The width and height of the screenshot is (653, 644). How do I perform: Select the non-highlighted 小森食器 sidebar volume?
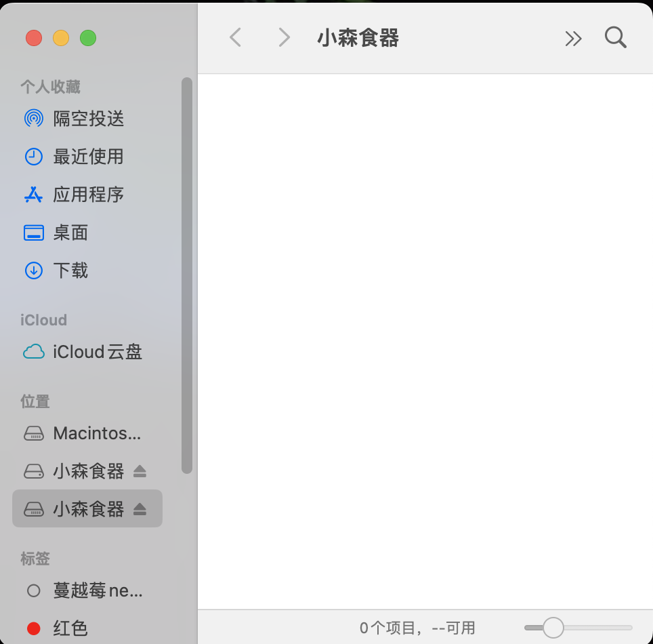click(88, 470)
